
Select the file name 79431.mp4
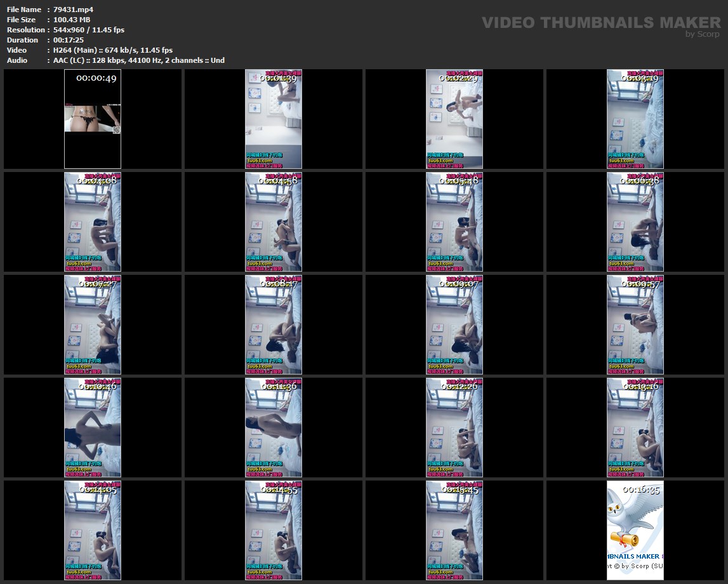point(74,10)
